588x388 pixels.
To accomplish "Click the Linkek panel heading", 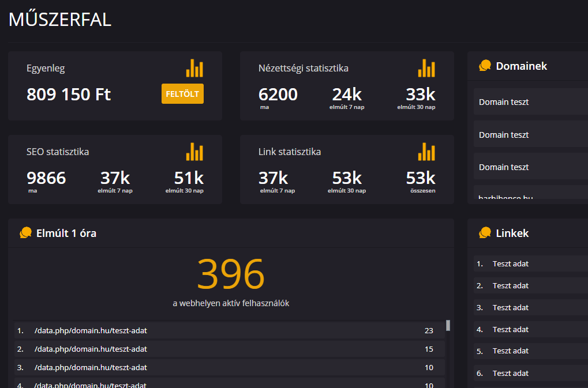I will (x=512, y=233).
